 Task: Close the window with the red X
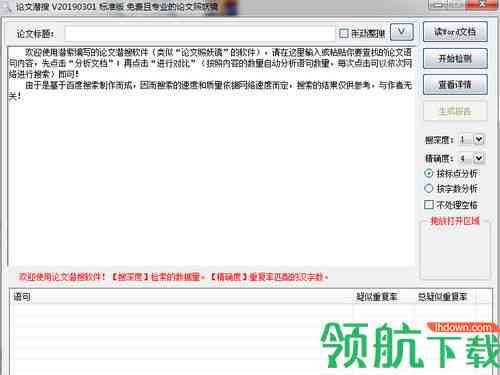[x=482, y=5]
